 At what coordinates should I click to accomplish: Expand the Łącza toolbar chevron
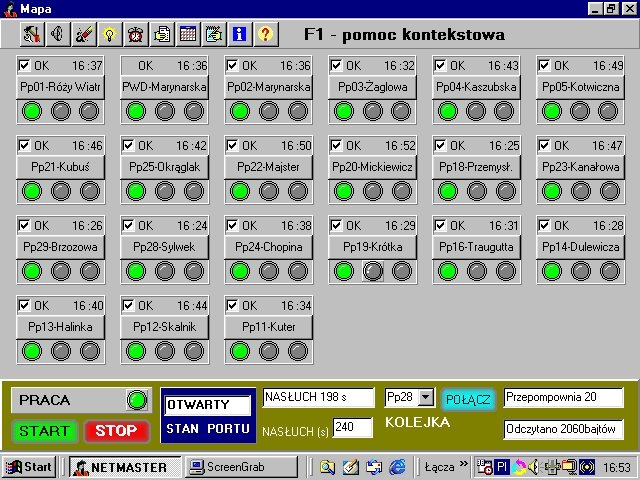463,464
